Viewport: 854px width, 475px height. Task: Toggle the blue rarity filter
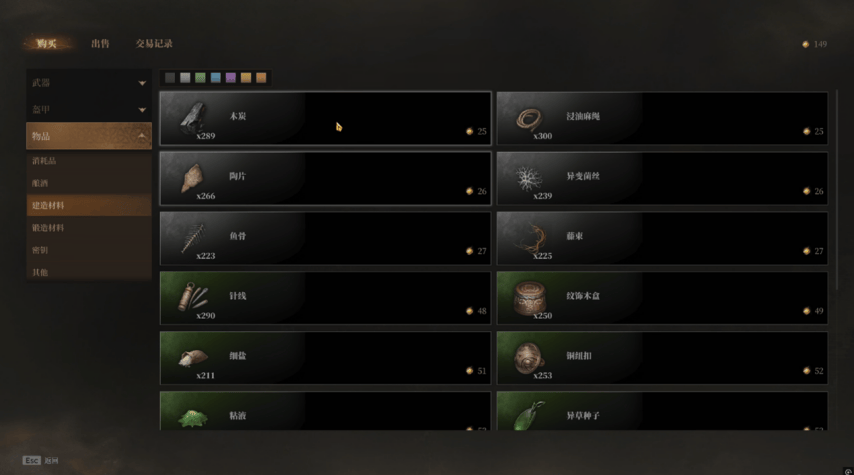coord(216,78)
